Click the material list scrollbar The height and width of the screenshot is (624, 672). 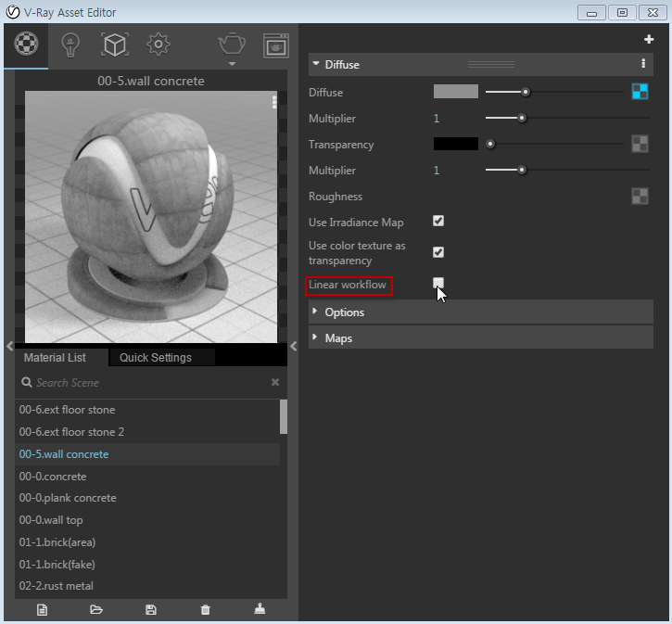[x=284, y=416]
